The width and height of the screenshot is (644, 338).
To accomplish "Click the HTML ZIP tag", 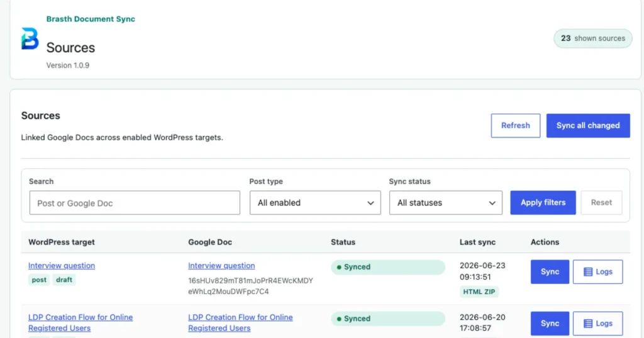I will tap(479, 292).
